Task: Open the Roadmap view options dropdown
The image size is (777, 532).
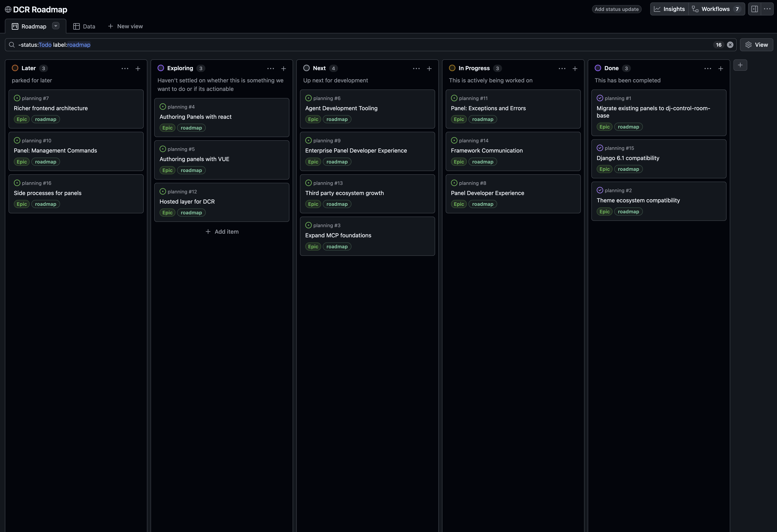Action: [56, 26]
